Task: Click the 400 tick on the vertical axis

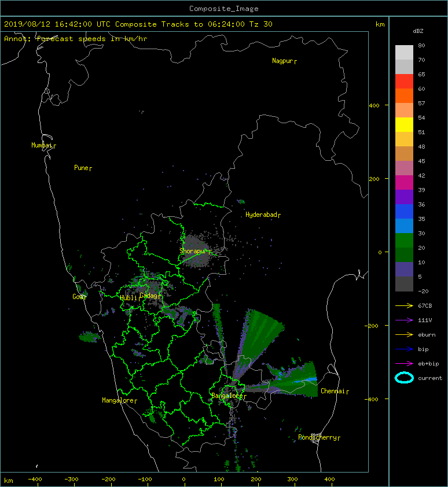Action: tap(374, 106)
